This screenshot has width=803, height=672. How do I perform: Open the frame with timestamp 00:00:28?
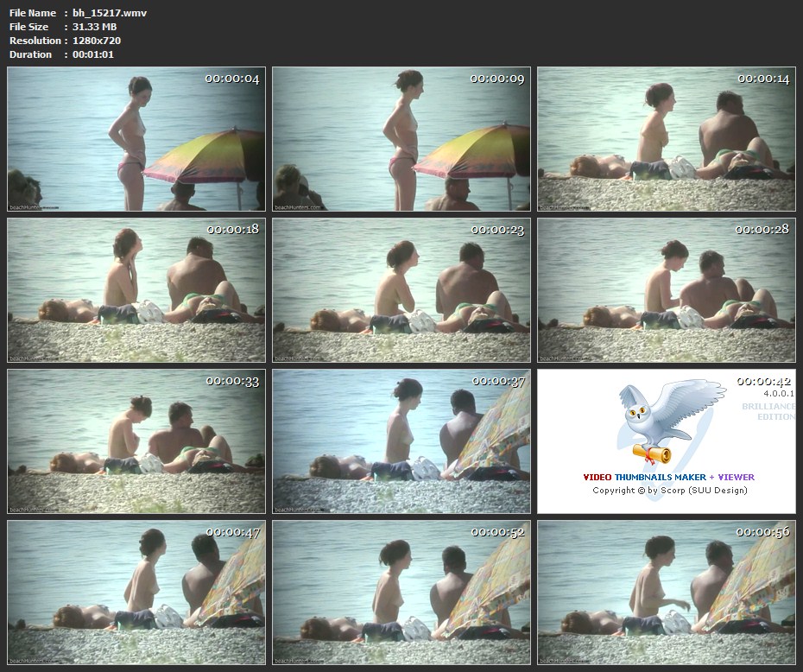[666, 290]
